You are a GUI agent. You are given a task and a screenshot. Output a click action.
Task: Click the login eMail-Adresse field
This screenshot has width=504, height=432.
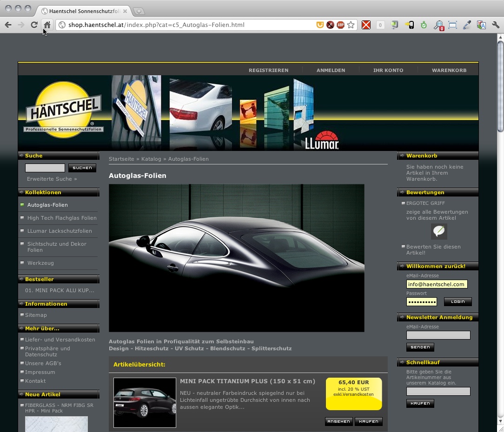coord(437,284)
